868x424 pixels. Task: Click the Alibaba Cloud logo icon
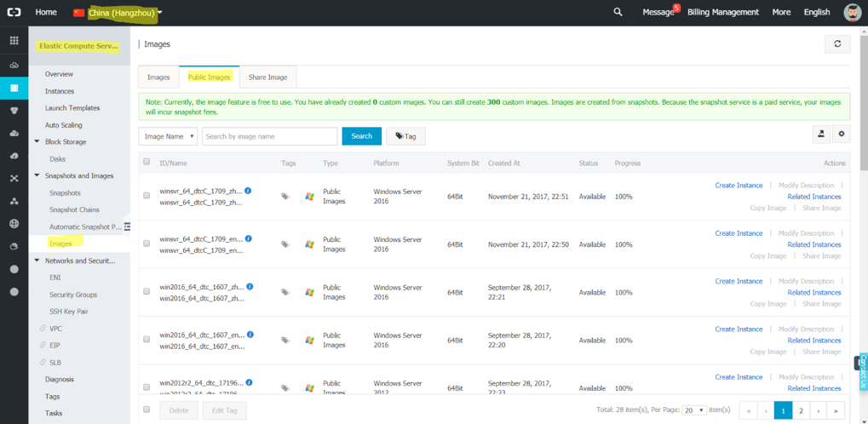[14, 12]
